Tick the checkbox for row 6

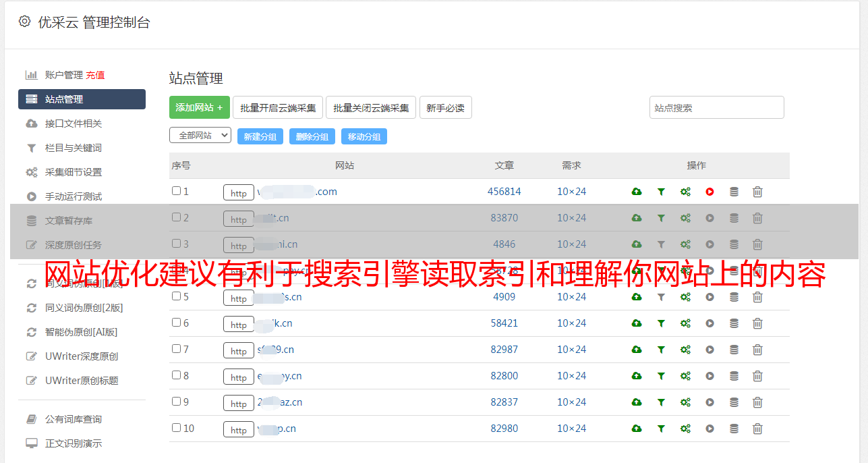[176, 323]
